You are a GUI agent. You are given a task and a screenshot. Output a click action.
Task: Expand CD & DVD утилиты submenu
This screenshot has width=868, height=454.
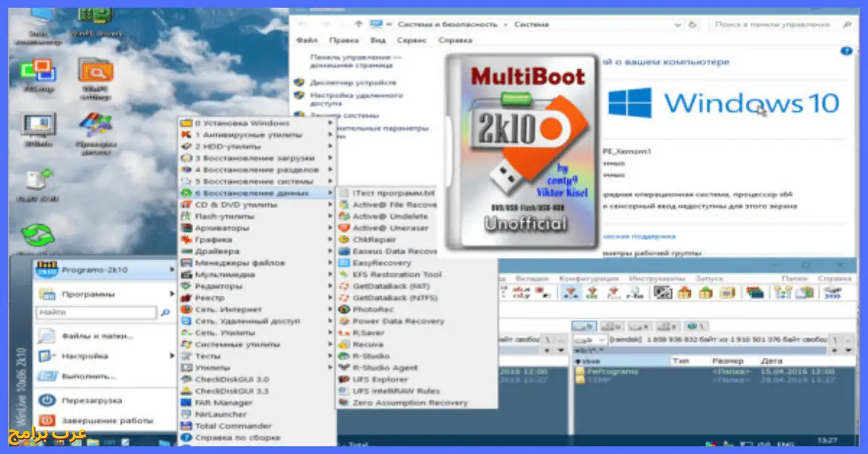point(257,205)
